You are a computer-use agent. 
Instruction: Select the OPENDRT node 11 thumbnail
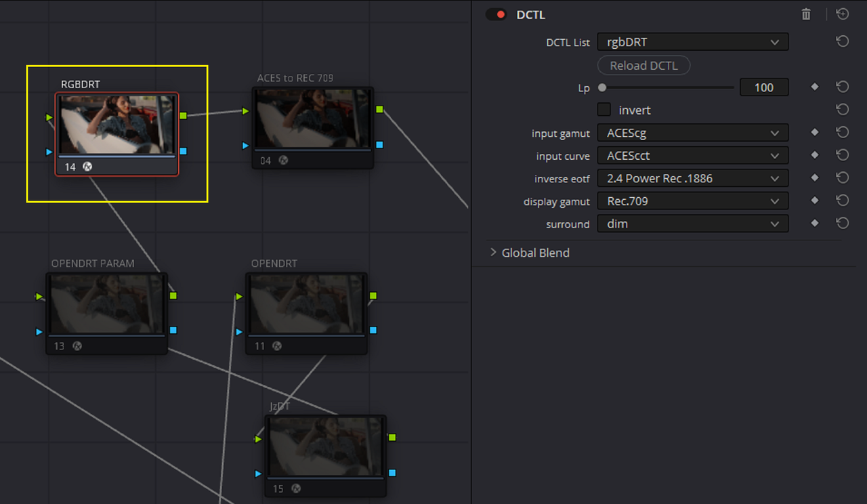(306, 304)
